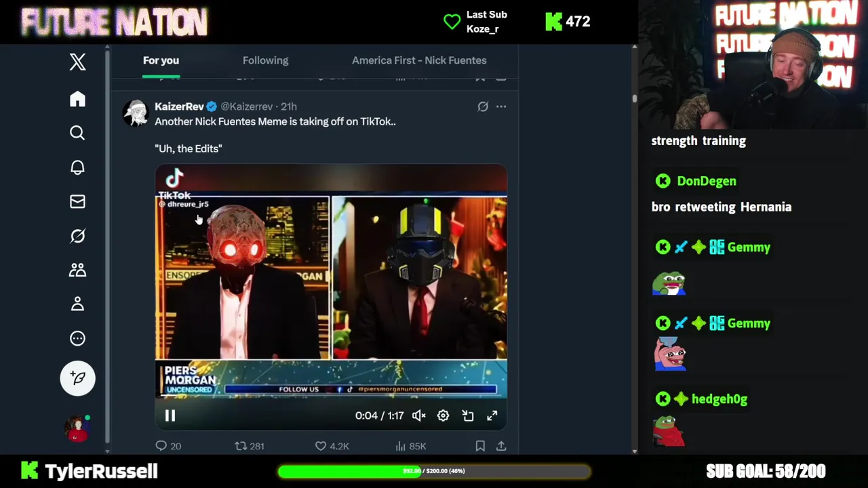
Task: Click chat message "strength training"
Action: (698, 141)
